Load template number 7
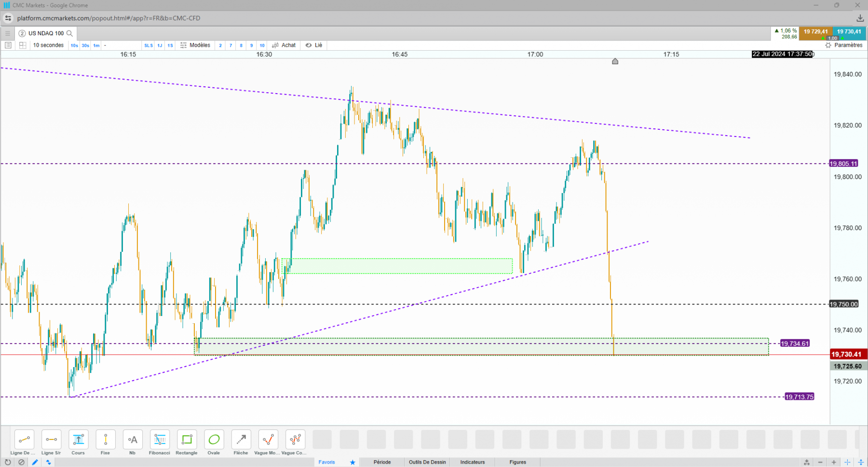 pos(231,46)
